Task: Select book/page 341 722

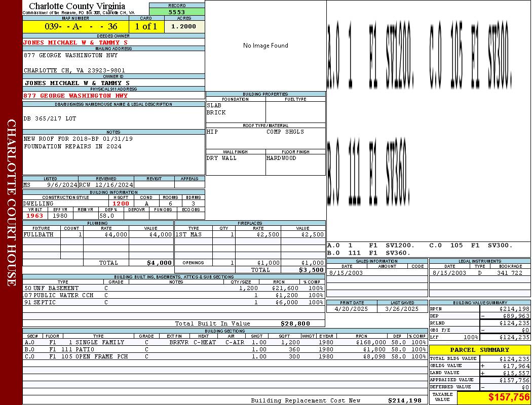Action: coord(510,273)
